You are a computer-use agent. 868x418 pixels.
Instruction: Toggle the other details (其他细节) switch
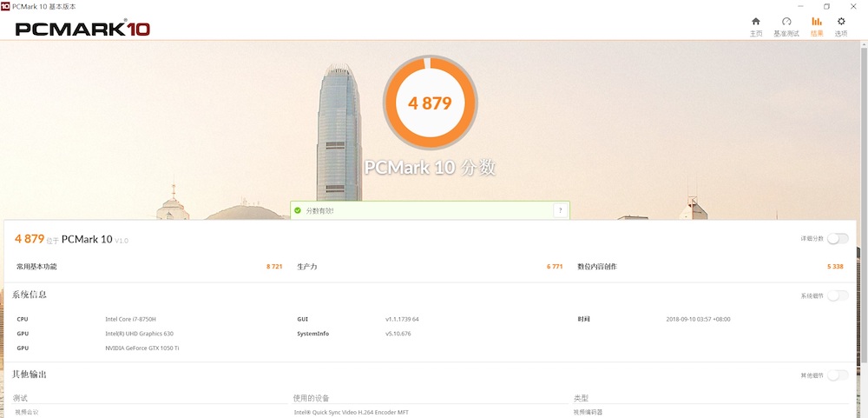point(838,375)
